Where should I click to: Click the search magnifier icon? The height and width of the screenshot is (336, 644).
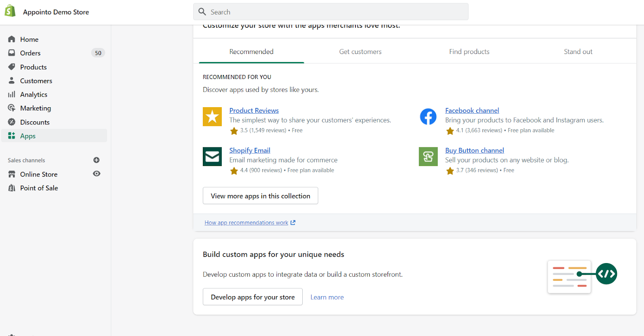202,12
